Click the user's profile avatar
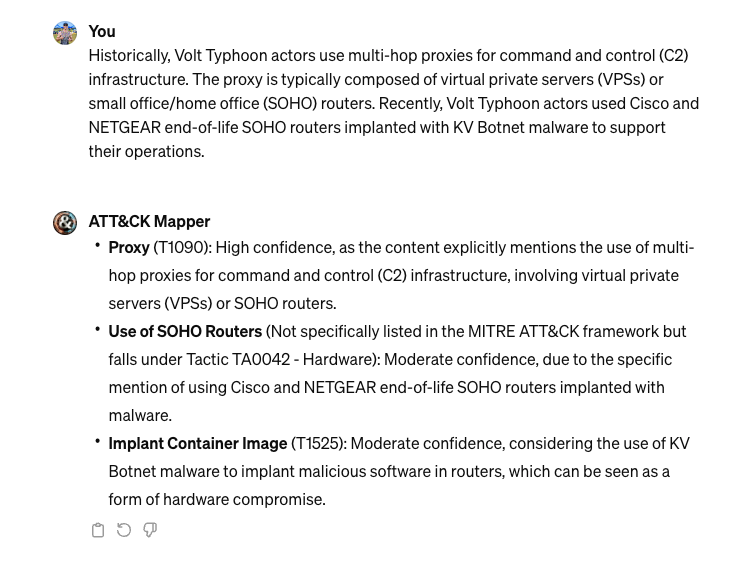 coord(65,33)
